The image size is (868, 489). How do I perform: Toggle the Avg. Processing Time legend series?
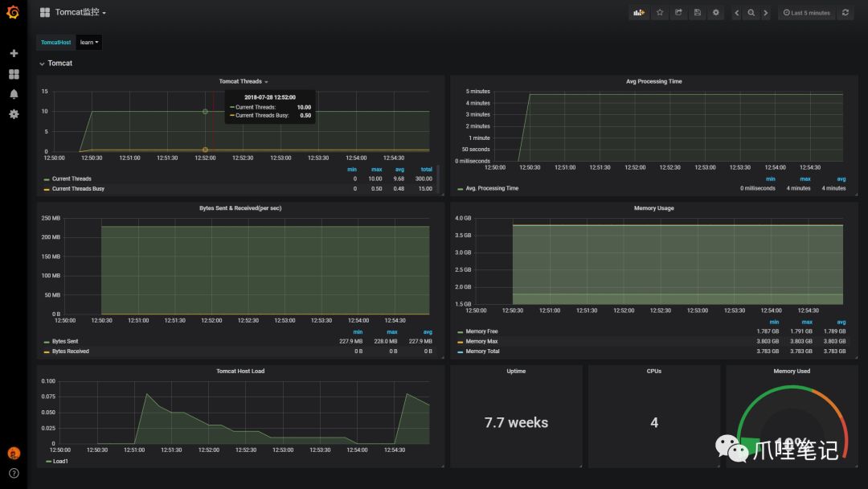click(x=492, y=188)
